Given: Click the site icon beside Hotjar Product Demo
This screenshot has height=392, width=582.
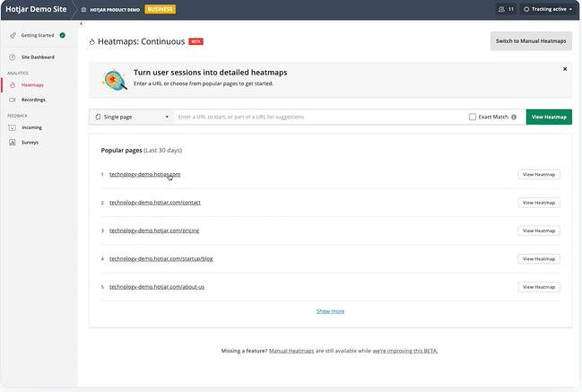Looking at the screenshot, I should coord(83,10).
